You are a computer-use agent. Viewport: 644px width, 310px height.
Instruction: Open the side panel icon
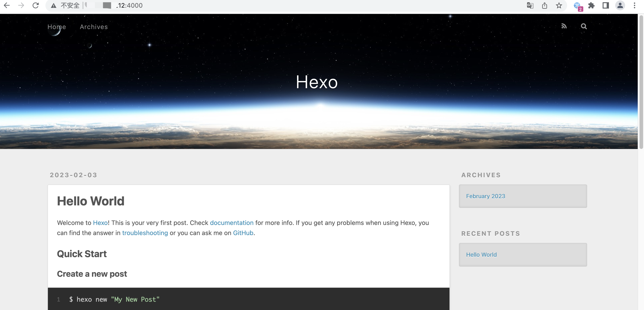point(606,5)
